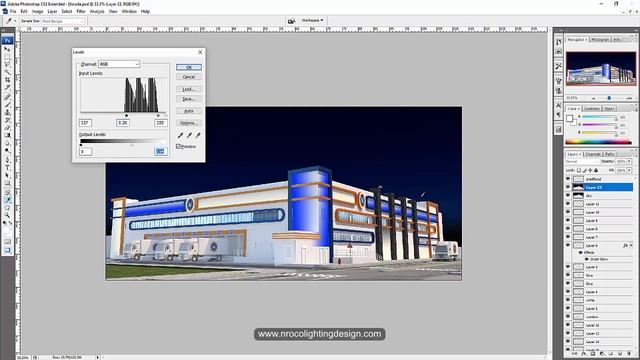Toggle lock transparent pixels

[x=579, y=170]
